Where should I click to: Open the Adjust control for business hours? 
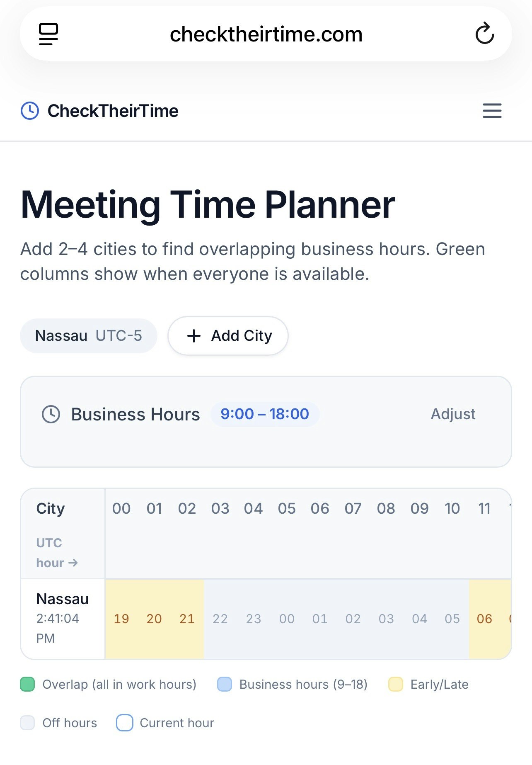coord(453,414)
